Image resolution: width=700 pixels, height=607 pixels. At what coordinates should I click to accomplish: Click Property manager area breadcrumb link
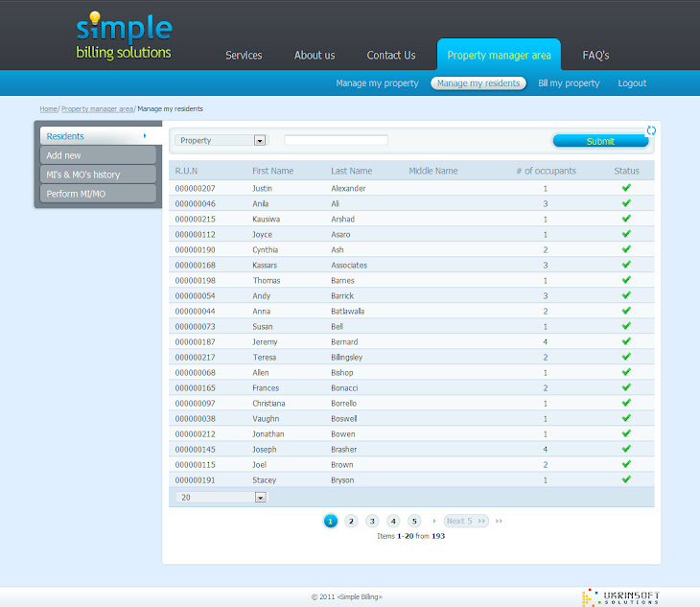[x=97, y=109]
